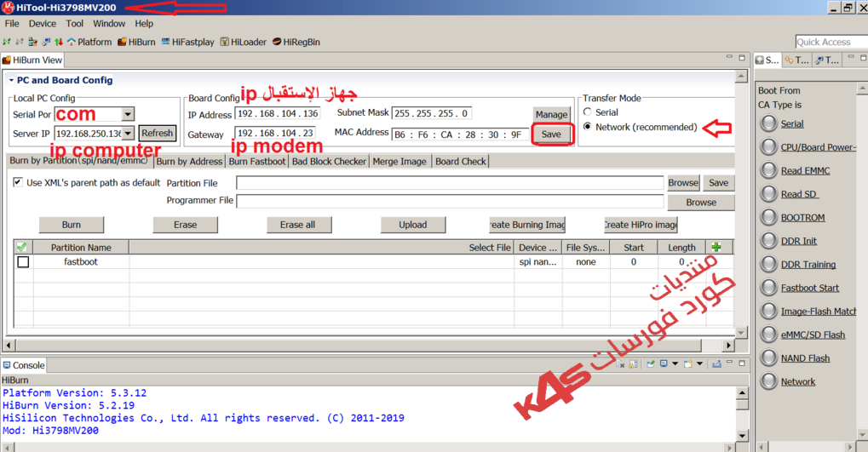The image size is (868, 452).
Task: Open the File menu
Action: (12, 23)
